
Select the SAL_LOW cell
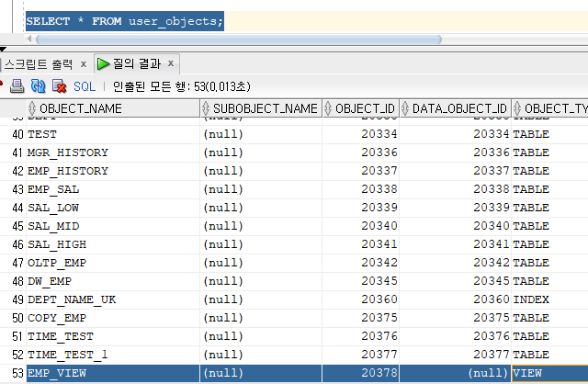(x=113, y=208)
